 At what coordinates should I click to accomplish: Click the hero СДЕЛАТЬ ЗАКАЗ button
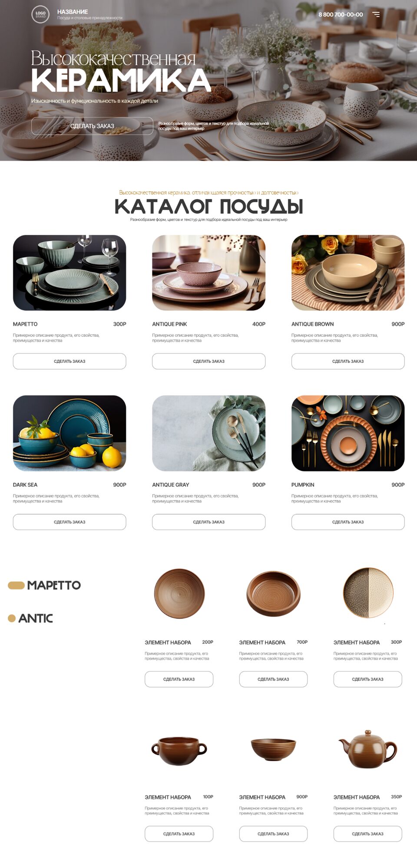point(92,126)
